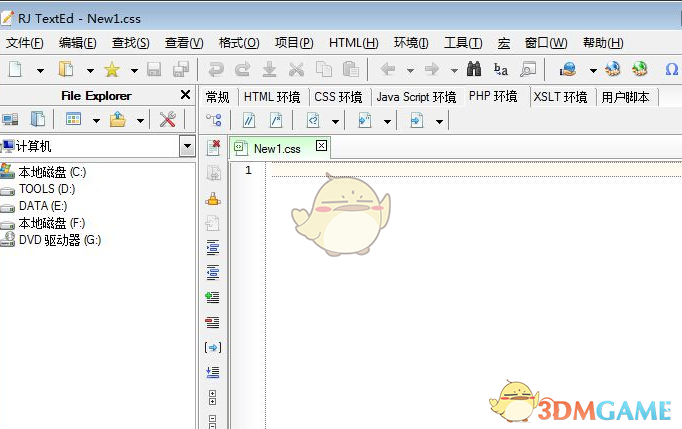Click the navigate back arrow icon
682x429 pixels.
pos(388,69)
